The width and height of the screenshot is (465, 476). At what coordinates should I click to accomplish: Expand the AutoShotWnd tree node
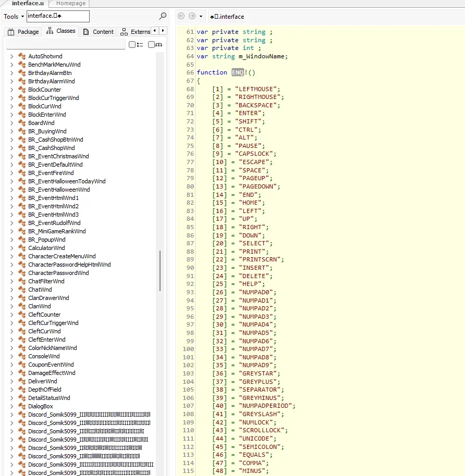(x=11, y=56)
